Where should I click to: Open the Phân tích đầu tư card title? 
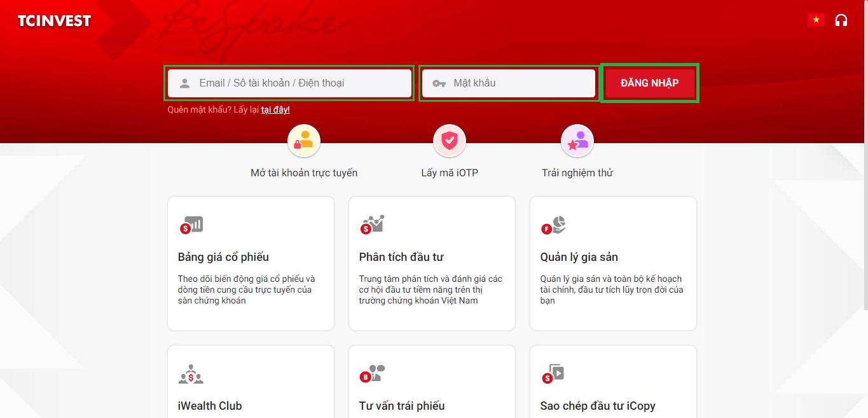(x=401, y=257)
